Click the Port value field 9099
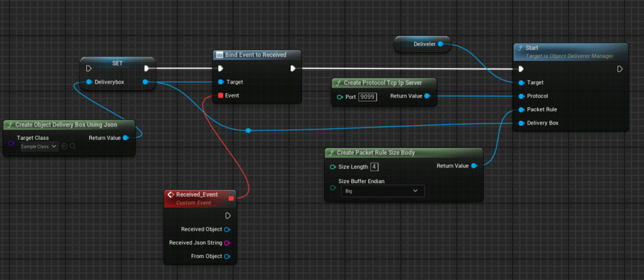This screenshot has width=644, height=280. click(367, 97)
